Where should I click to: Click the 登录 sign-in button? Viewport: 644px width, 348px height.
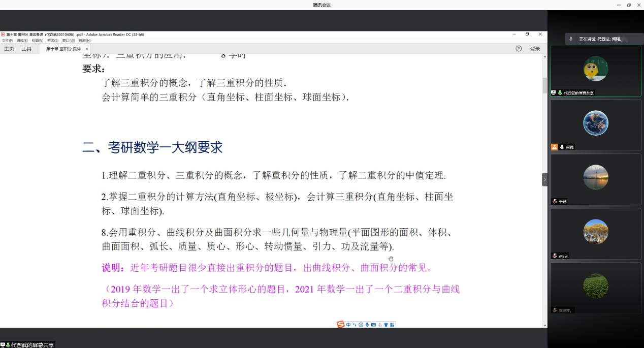[x=535, y=49]
